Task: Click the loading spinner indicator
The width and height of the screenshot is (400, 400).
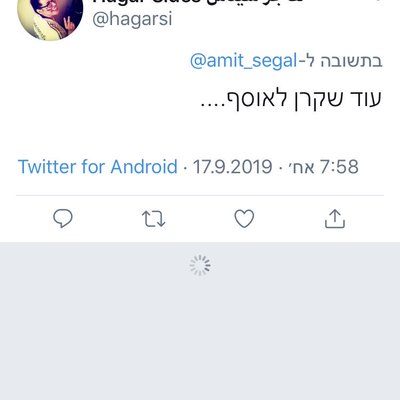Action: point(200,265)
